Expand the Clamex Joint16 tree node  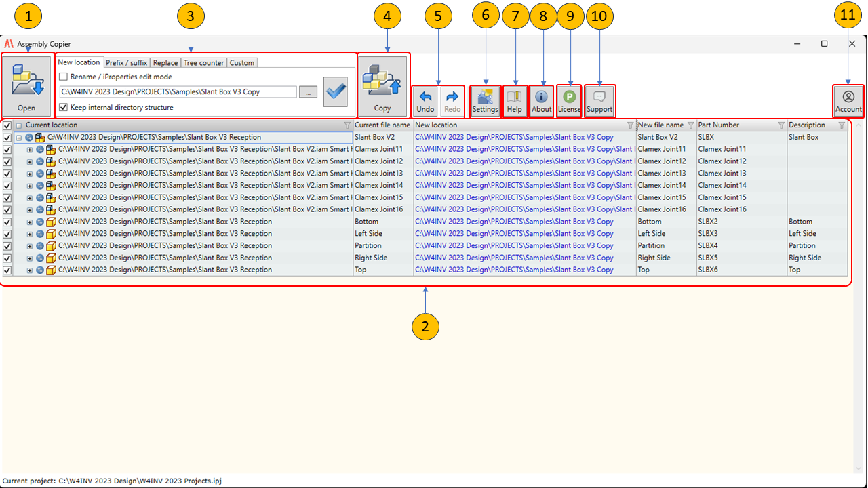point(30,210)
